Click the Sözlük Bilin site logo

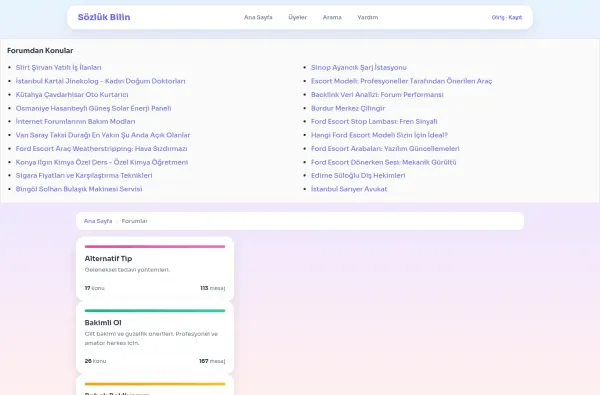[x=104, y=17]
